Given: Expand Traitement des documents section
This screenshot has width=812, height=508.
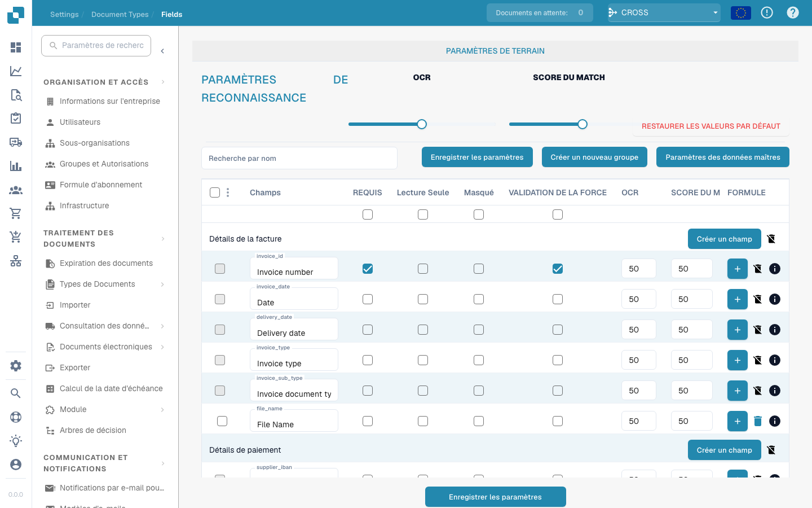Looking at the screenshot, I should click(x=163, y=239).
